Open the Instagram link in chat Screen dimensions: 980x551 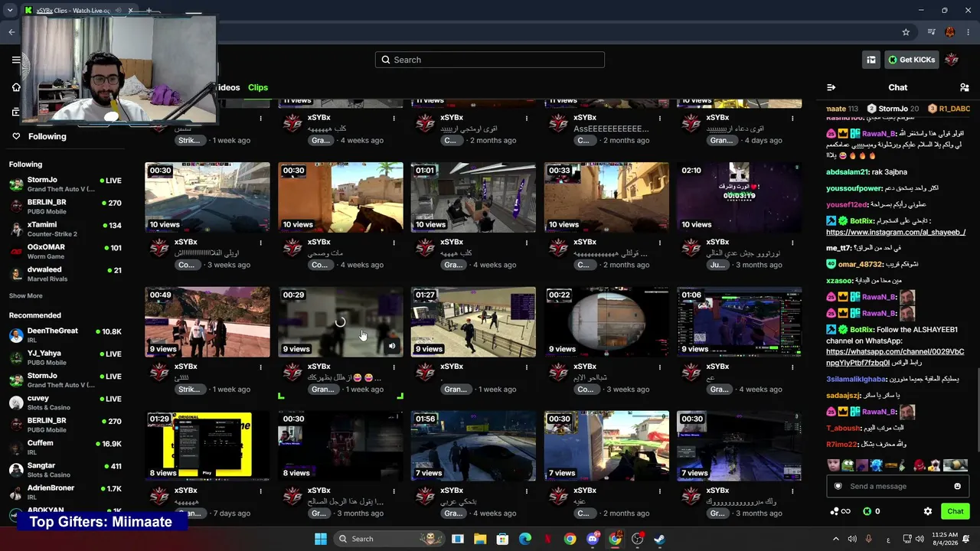click(x=896, y=232)
